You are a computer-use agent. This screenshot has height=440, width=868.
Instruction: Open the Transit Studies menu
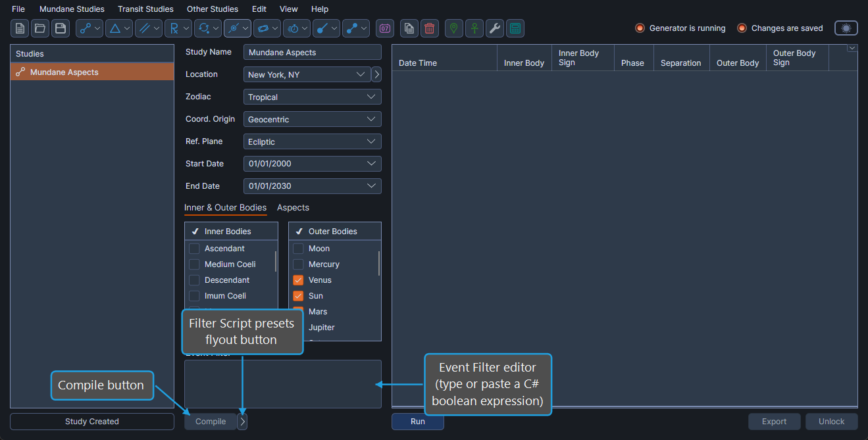[x=145, y=9]
